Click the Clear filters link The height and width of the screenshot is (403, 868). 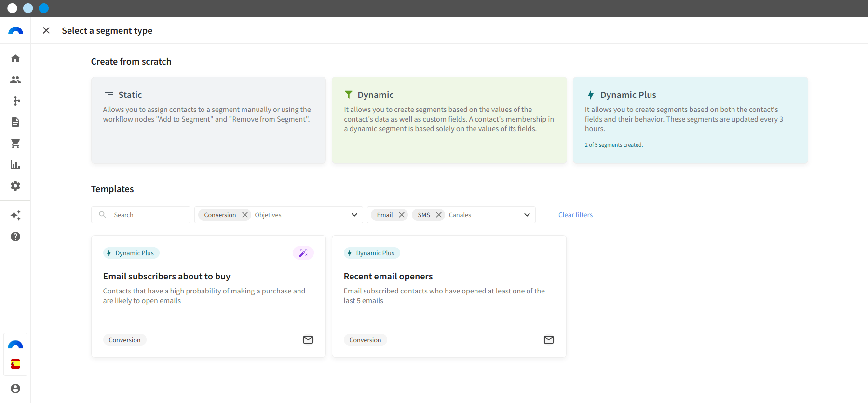575,215
